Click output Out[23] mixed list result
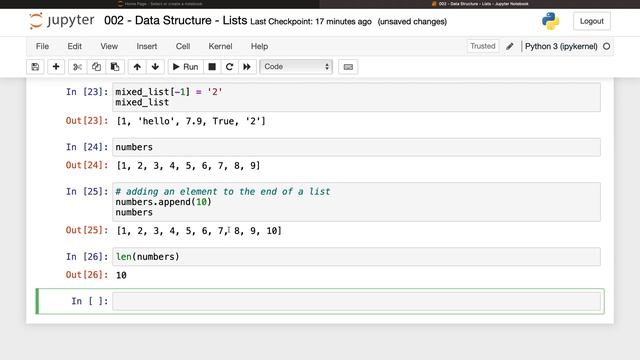The width and height of the screenshot is (640, 360). (x=191, y=121)
